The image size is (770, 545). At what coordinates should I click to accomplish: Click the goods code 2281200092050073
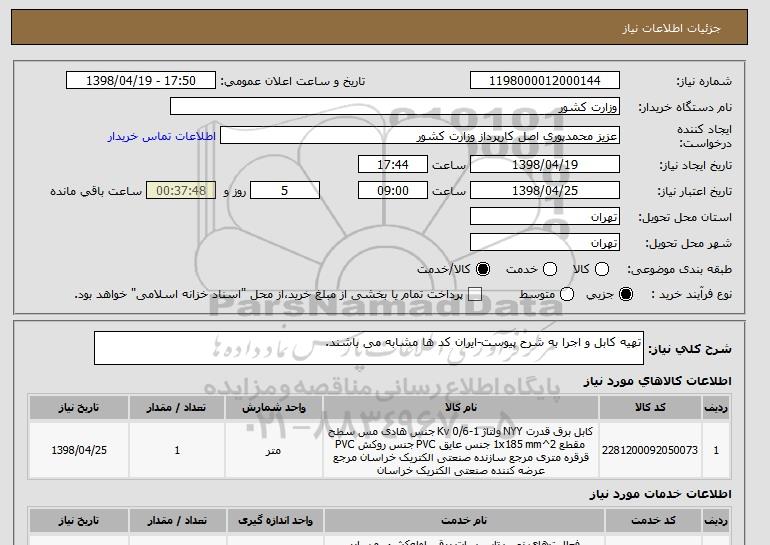tap(650, 450)
